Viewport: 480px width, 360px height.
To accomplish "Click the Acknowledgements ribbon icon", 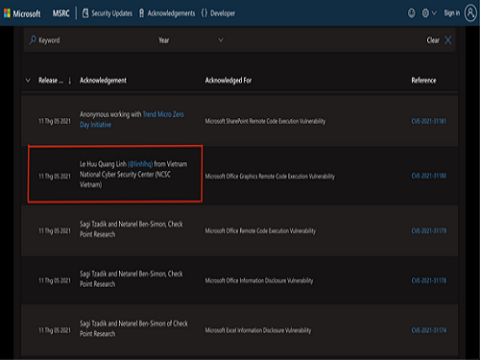I will (141, 13).
